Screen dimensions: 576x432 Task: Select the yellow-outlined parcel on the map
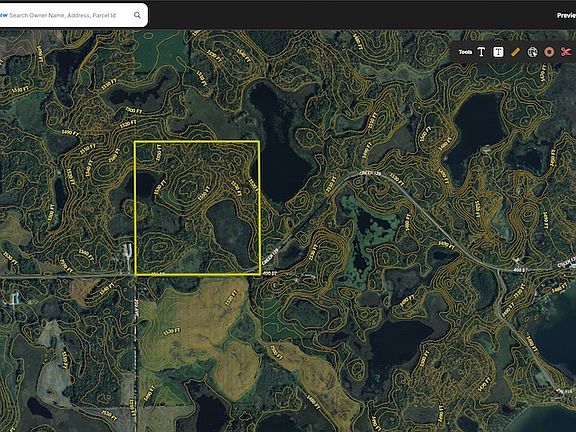pyautogui.click(x=198, y=208)
